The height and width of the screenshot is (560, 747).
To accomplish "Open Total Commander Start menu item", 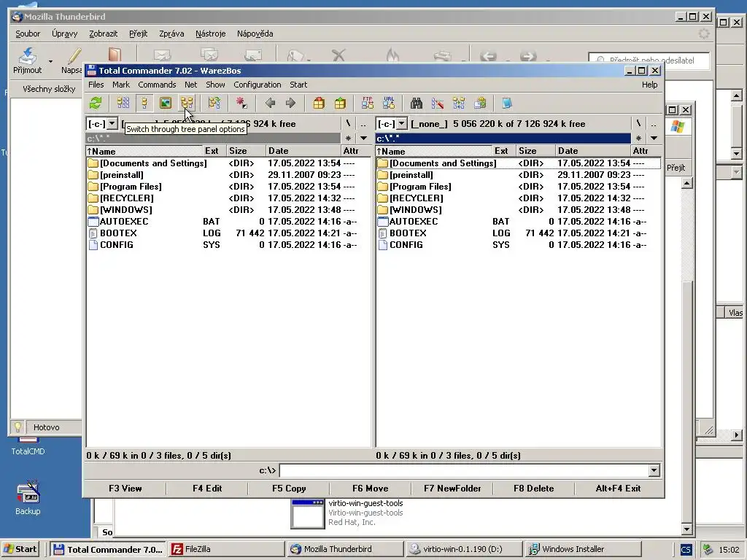I will [x=298, y=85].
